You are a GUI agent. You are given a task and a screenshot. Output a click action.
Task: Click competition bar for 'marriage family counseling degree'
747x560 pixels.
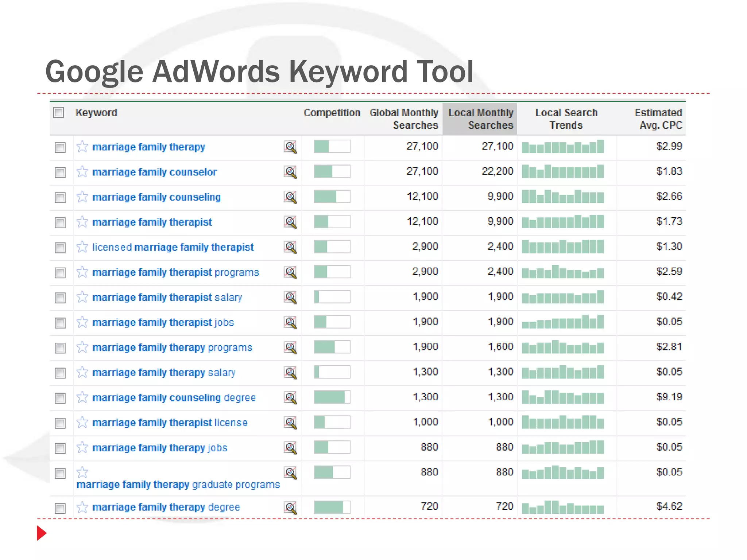(x=332, y=397)
